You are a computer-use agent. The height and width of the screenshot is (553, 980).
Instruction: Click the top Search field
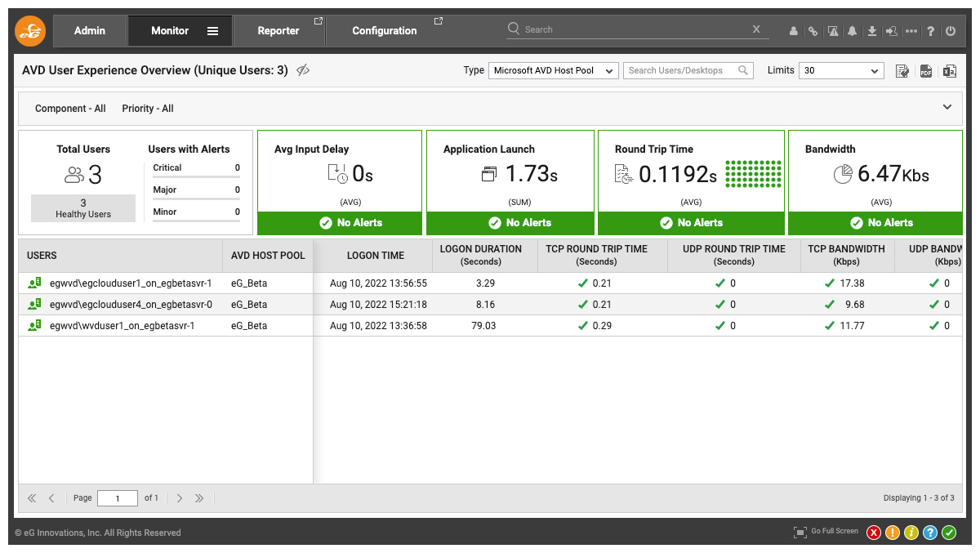(x=637, y=29)
